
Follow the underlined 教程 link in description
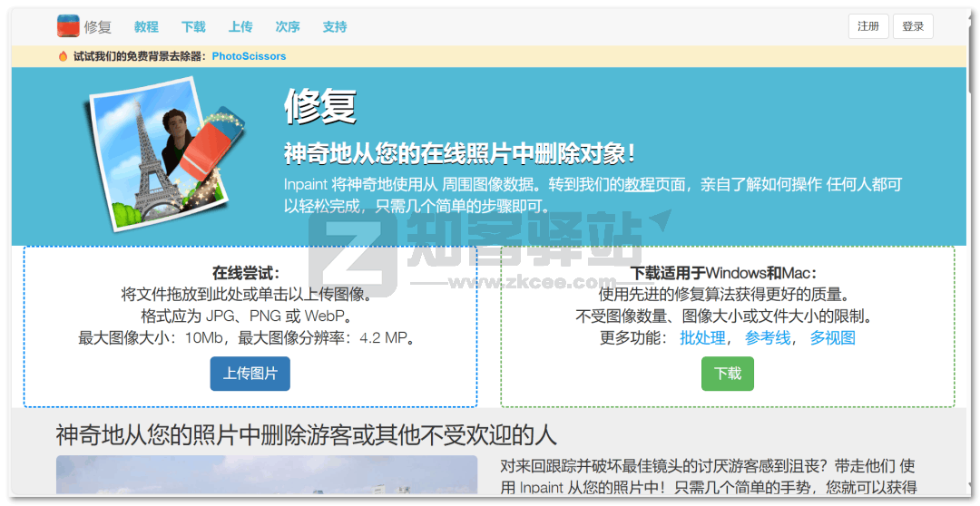tap(639, 184)
